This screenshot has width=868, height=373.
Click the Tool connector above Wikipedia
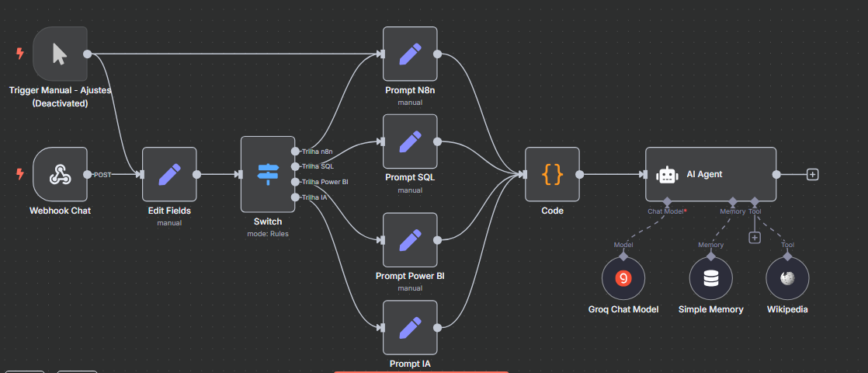(x=787, y=256)
